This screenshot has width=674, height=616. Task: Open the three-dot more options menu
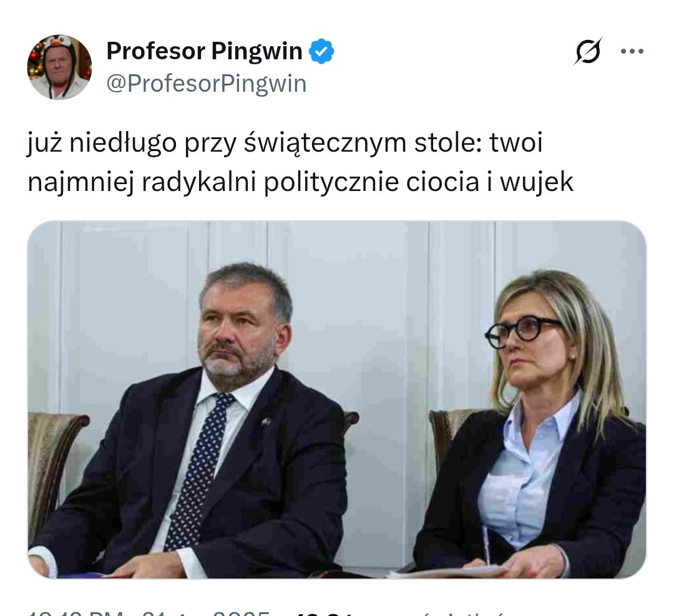click(x=632, y=52)
